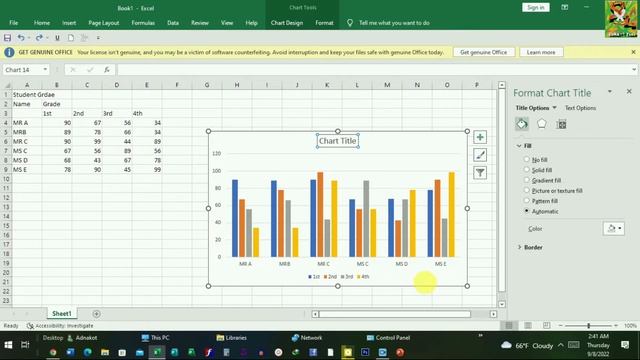The image size is (640, 360).
Task: Click Get genuine Office button
Action: [x=483, y=52]
